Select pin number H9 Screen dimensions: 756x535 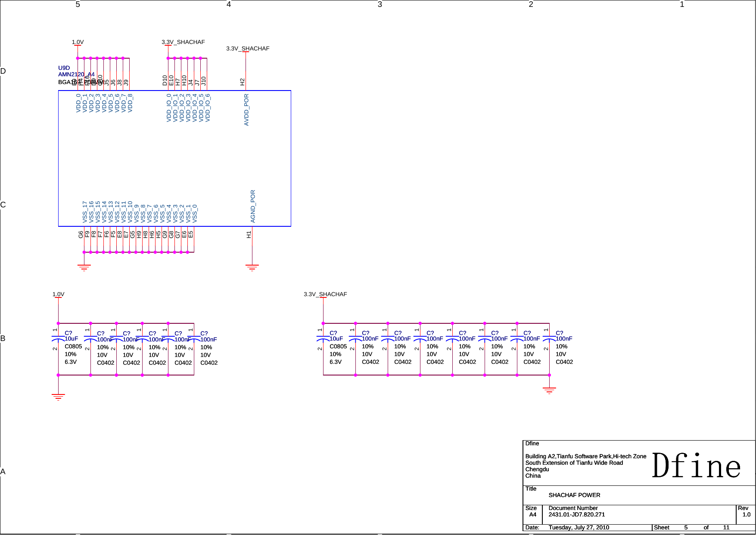pyautogui.click(x=139, y=235)
